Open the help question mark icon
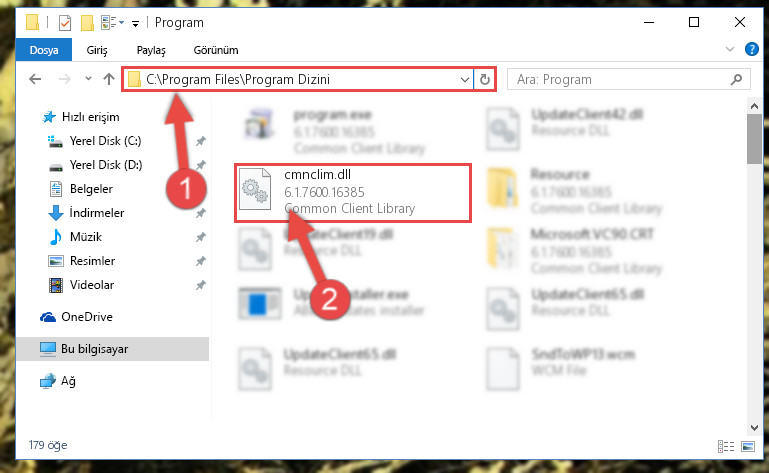Viewport: 769px width, 473px height. [751, 49]
